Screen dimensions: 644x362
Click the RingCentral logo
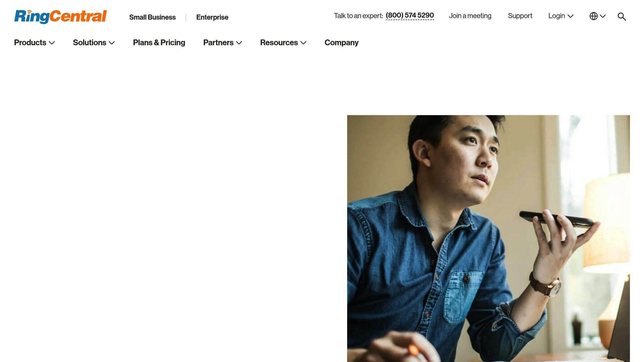point(60,17)
